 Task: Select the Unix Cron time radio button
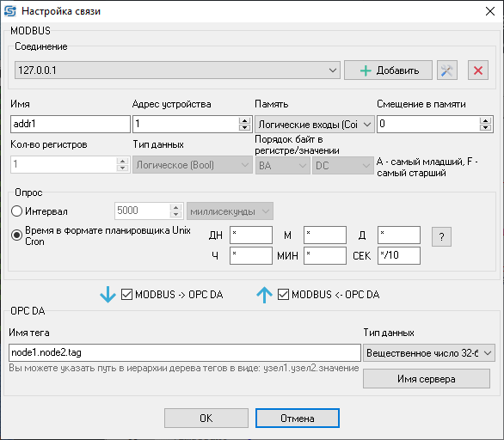tap(16, 235)
